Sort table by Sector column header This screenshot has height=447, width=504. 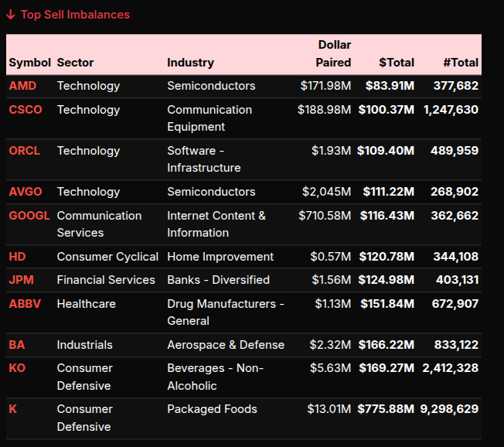coord(75,63)
